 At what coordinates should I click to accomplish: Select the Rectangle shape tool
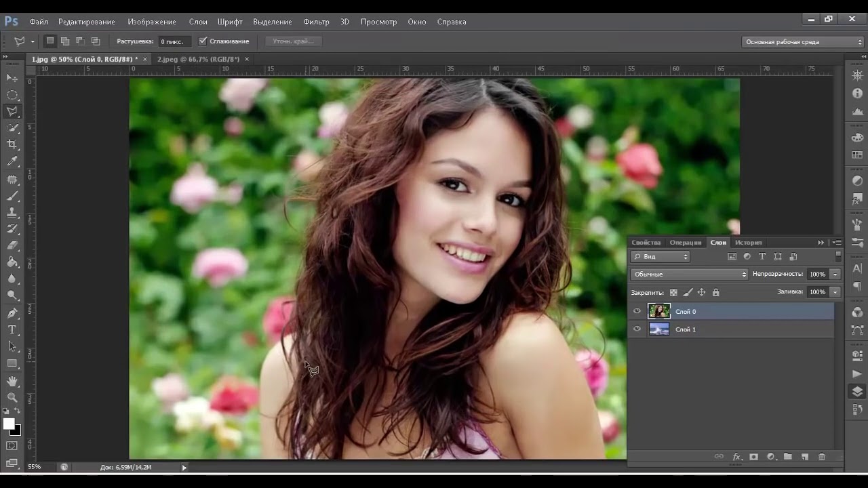(12, 363)
